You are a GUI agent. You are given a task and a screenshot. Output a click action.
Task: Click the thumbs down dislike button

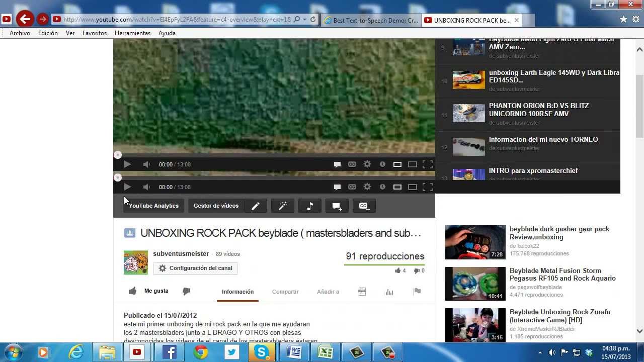click(186, 291)
